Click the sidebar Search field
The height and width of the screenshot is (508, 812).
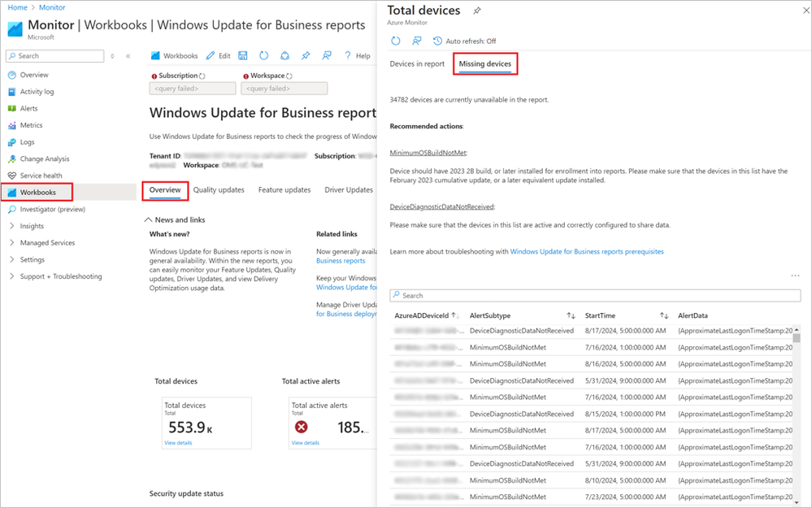[x=55, y=56]
